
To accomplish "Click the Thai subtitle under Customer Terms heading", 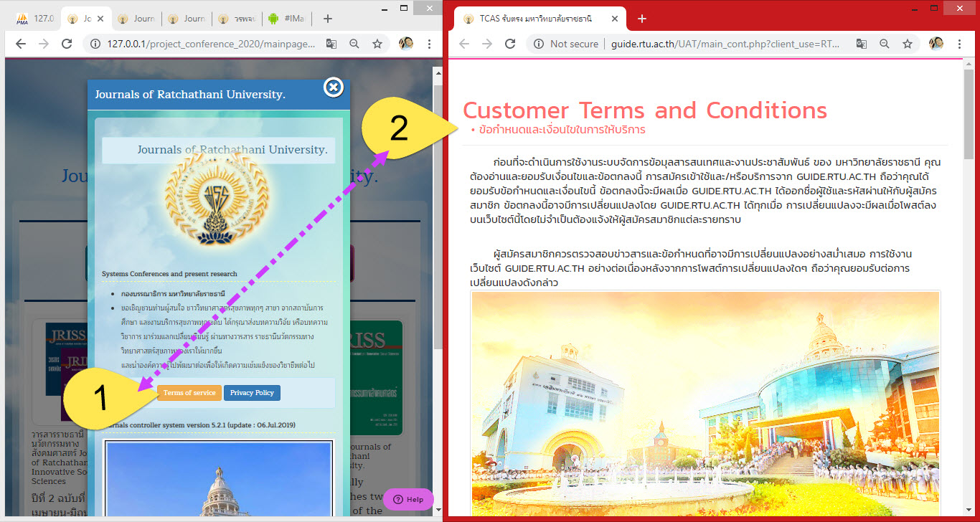I will (562, 130).
